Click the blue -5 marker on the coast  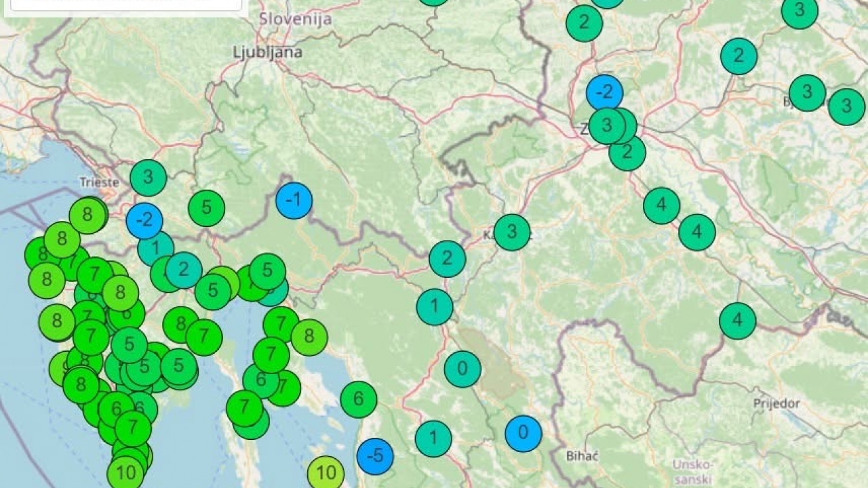point(374,456)
